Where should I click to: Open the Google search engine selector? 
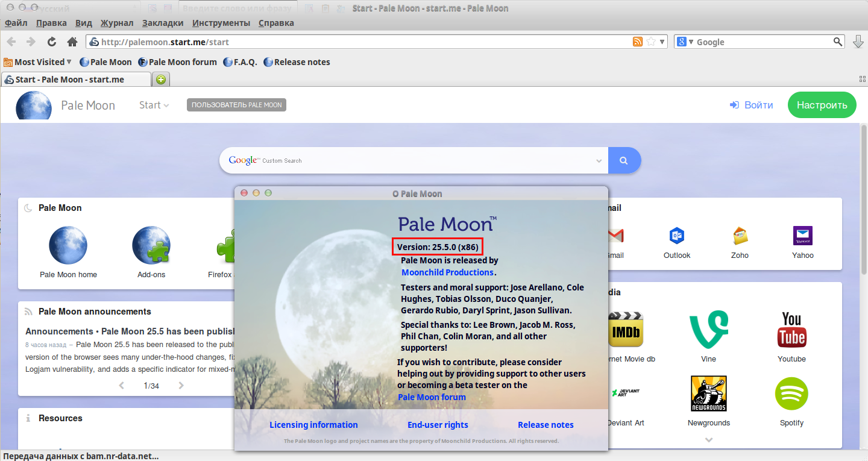click(x=686, y=42)
